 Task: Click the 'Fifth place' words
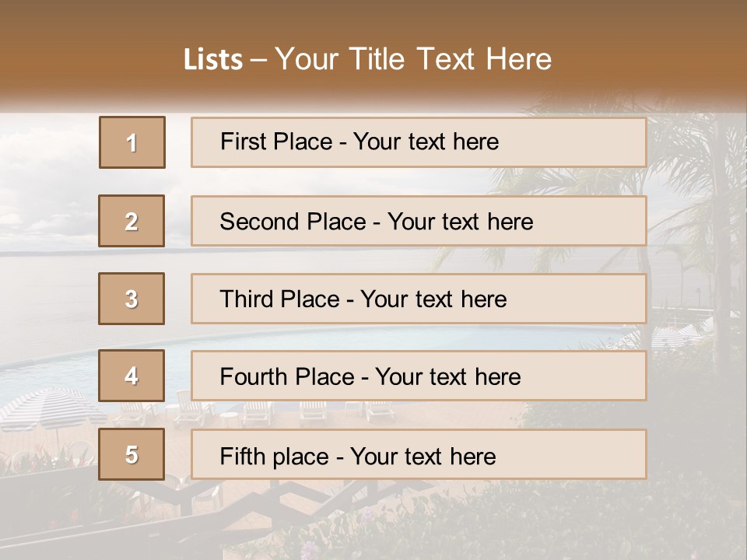[x=275, y=457]
